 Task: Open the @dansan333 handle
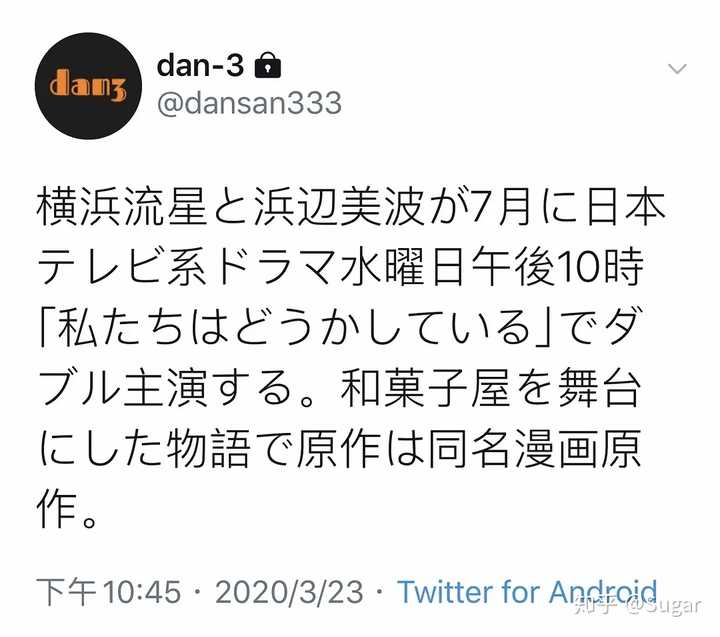tap(249, 103)
